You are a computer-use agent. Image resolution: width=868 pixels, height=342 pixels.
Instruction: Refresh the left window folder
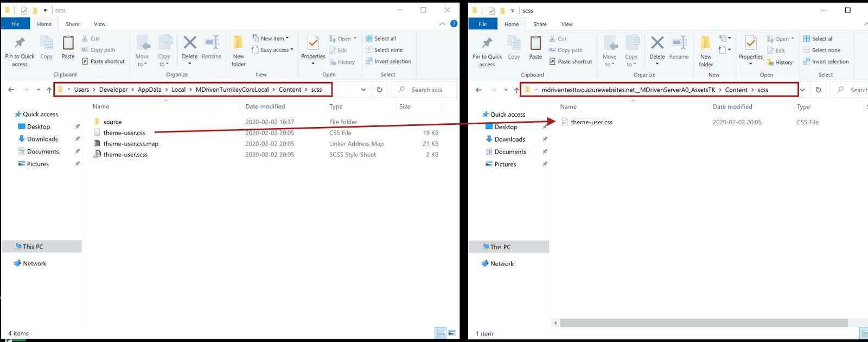click(x=379, y=90)
